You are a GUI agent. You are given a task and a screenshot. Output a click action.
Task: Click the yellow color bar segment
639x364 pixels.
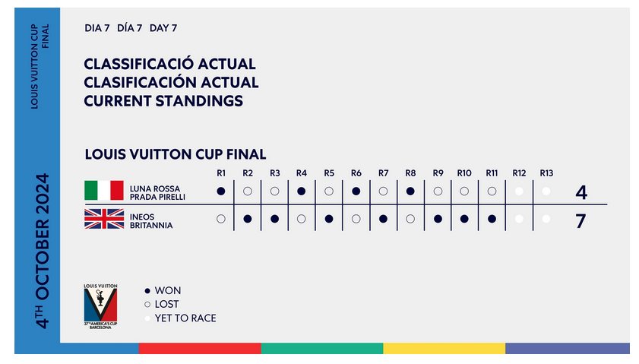pyautogui.click(x=444, y=348)
